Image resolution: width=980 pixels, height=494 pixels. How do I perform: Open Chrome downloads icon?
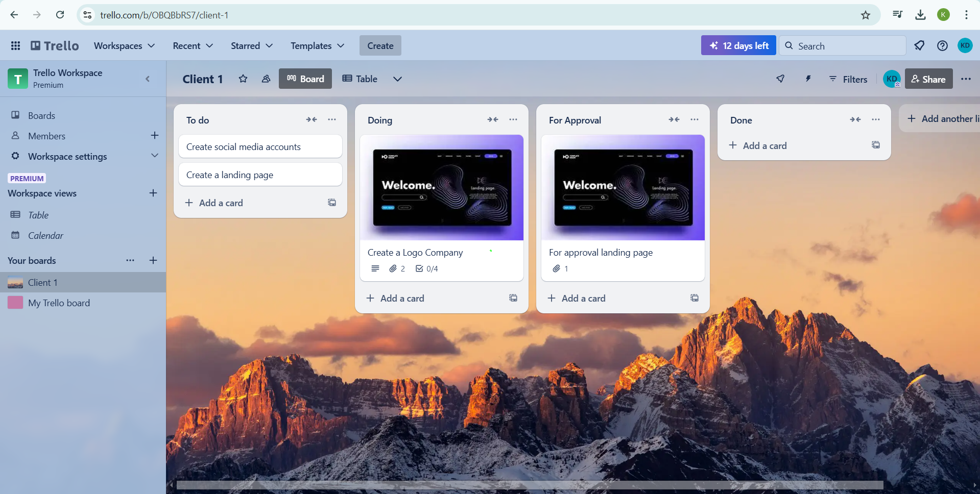click(x=920, y=15)
